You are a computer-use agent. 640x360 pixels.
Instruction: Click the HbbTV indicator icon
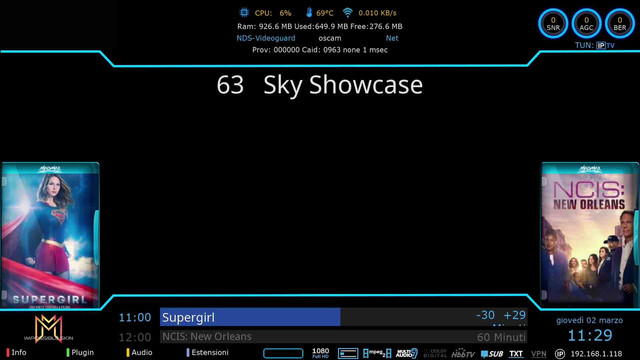coord(463,353)
